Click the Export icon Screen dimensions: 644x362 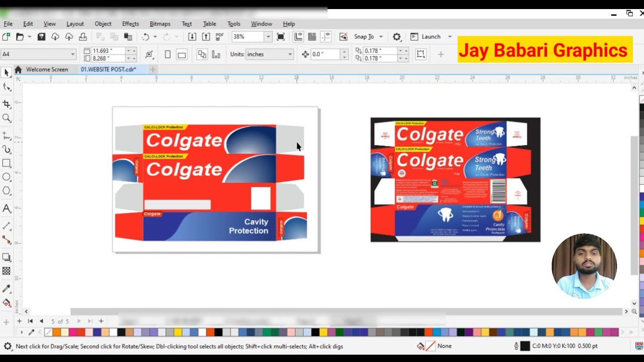206,37
